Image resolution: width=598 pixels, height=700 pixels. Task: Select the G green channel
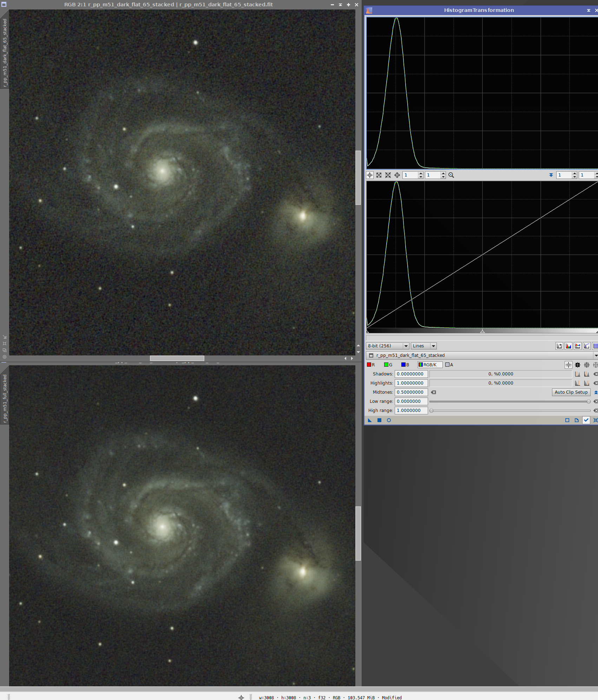pyautogui.click(x=388, y=365)
